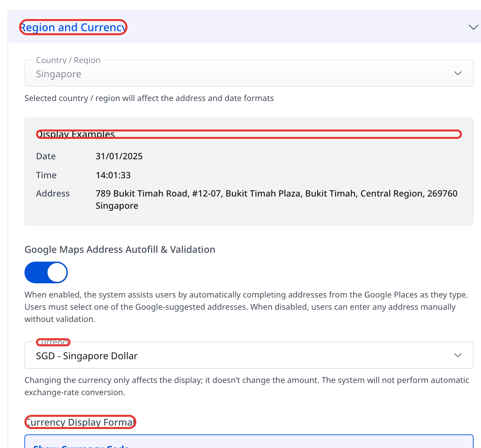Open the Country / Region dropdown showing Singapore

click(249, 73)
